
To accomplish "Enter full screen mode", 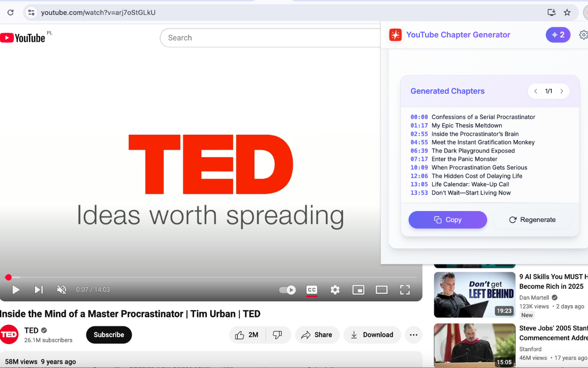I will coord(405,290).
